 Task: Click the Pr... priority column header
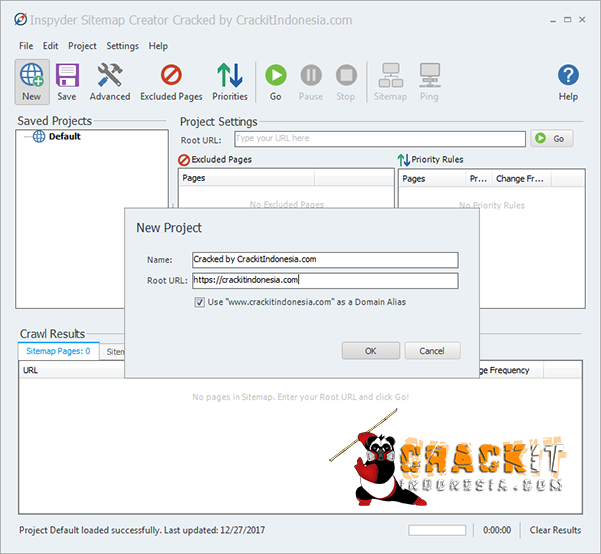479,179
